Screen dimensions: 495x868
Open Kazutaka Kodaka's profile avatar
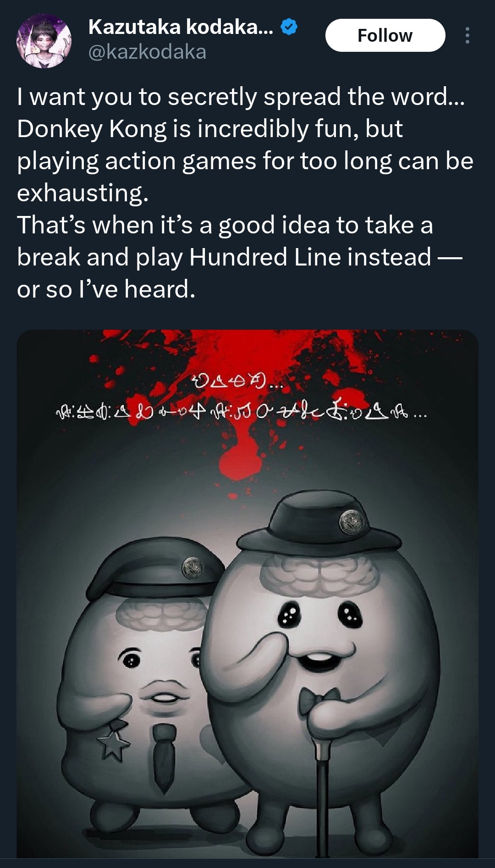(44, 40)
